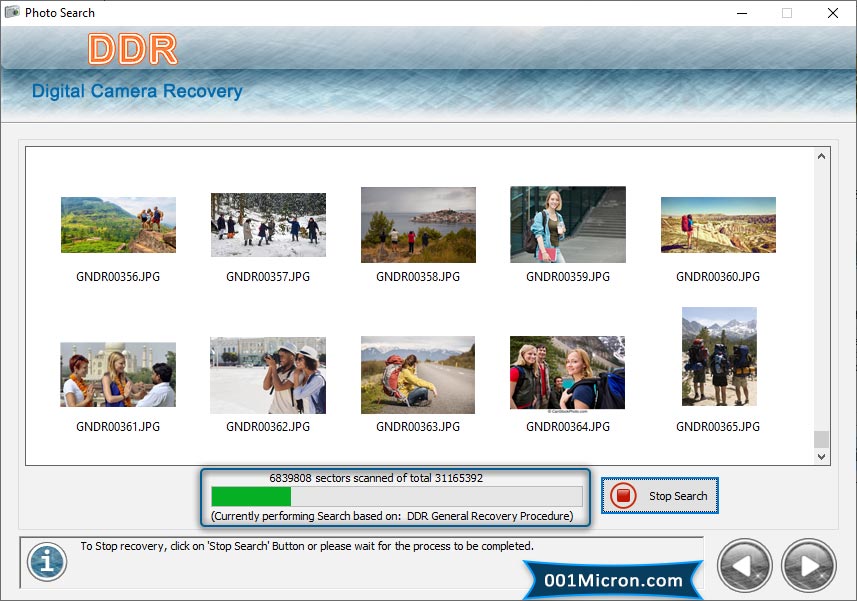Select the roadside backpacker photo GNDR00363.JPG
This screenshot has width=857, height=601.
(418, 374)
